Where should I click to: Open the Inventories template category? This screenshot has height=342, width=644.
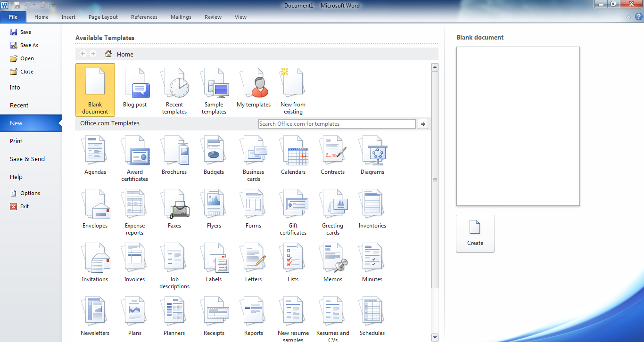pos(372,209)
